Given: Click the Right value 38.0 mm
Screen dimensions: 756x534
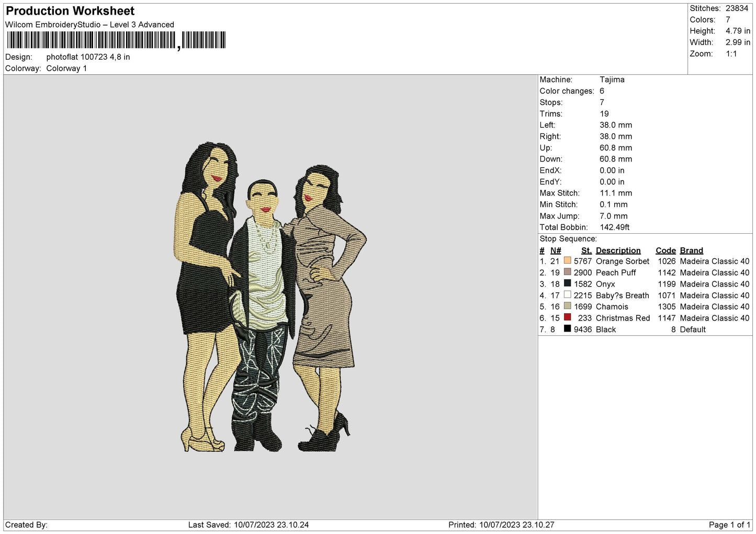Looking at the screenshot, I should (616, 137).
